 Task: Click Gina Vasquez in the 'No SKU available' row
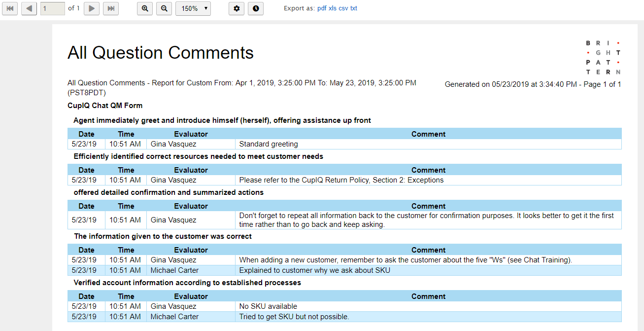(173, 306)
